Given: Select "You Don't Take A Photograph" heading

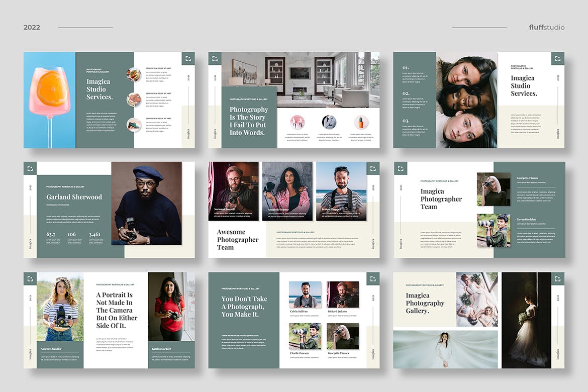Looking at the screenshot, I should [244, 307].
